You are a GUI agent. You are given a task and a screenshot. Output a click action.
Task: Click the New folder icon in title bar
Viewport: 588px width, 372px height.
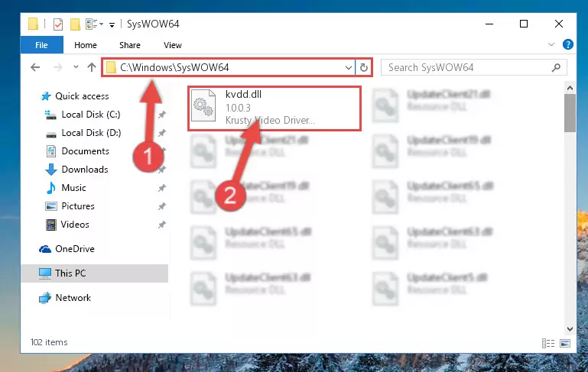coord(75,24)
